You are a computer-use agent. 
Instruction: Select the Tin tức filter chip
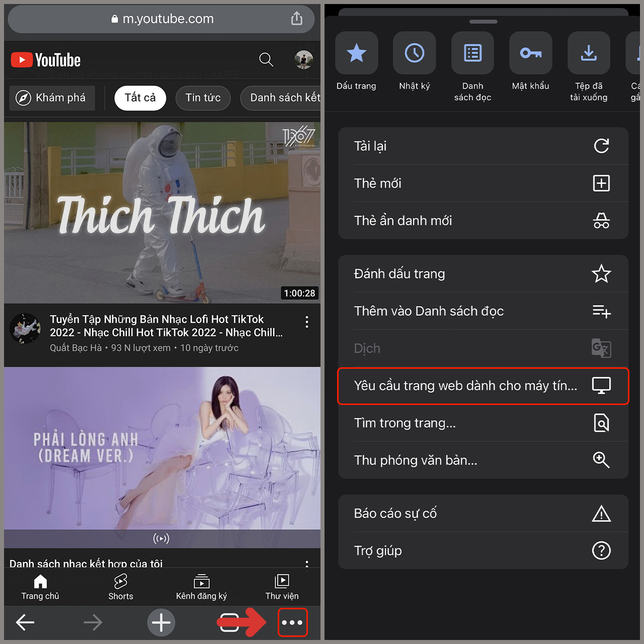pos(203,98)
